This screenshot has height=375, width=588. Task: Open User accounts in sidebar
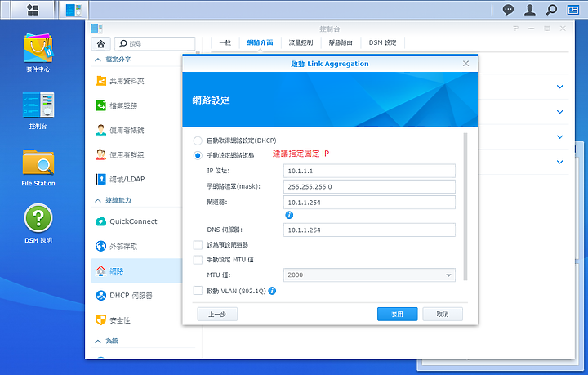136,130
